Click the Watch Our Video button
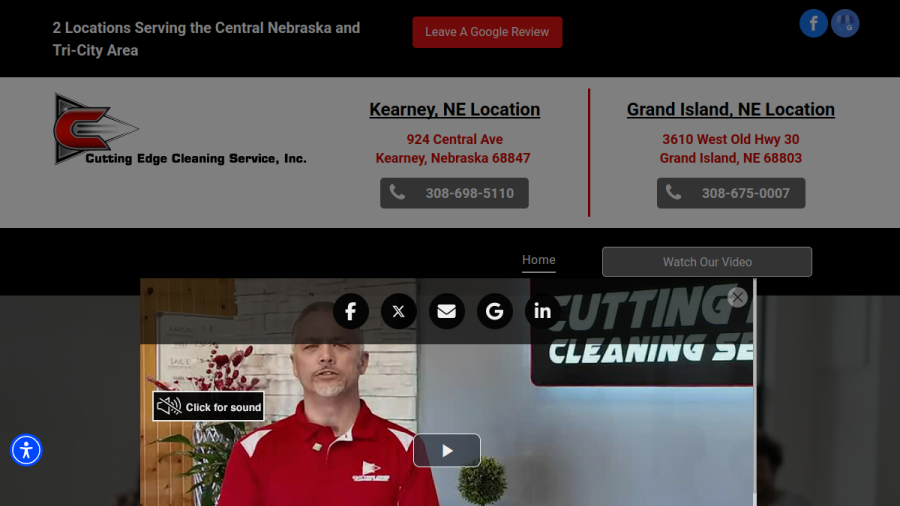The width and height of the screenshot is (900, 506). coord(707,262)
